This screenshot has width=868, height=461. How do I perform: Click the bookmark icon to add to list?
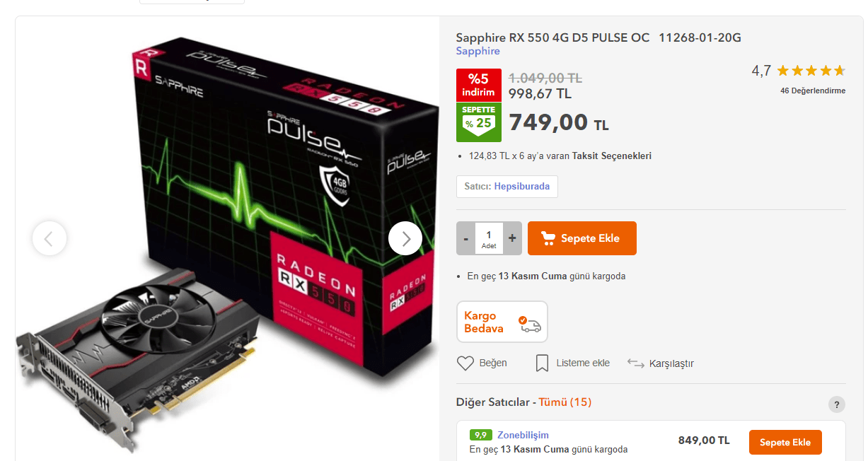click(542, 363)
